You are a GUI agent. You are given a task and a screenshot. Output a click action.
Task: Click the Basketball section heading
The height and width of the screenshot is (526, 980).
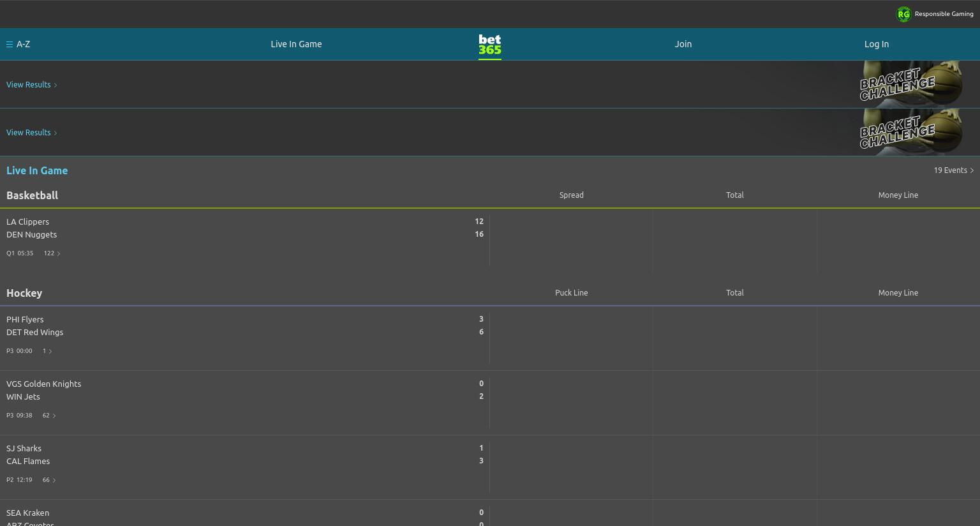tap(32, 195)
